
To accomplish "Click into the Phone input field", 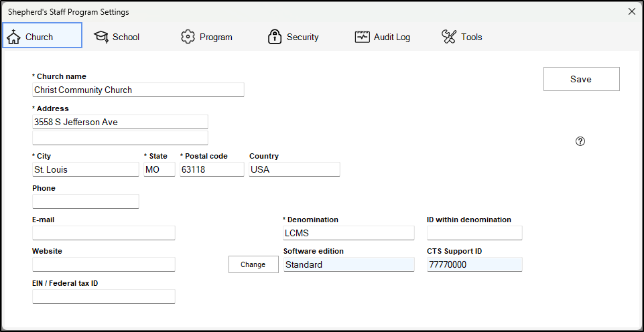I will (86, 201).
